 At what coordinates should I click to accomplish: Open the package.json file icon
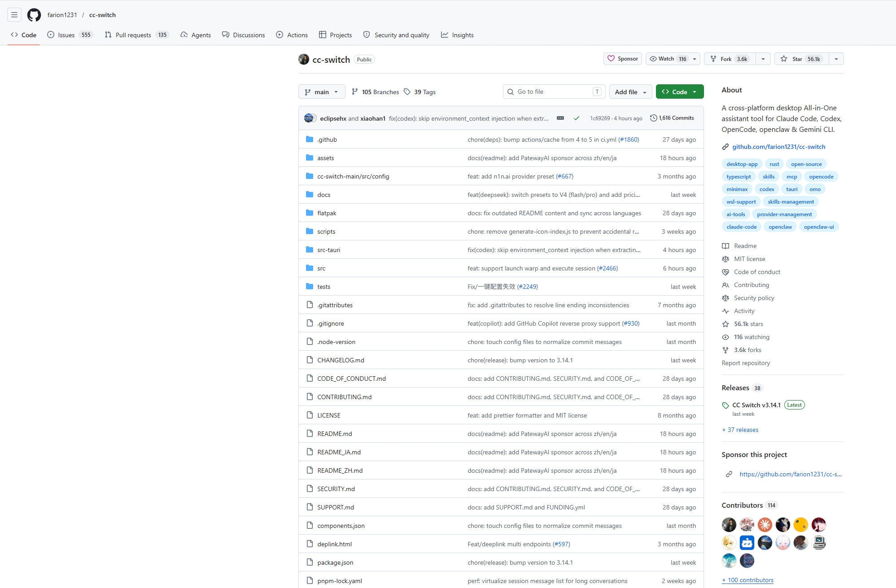point(310,562)
